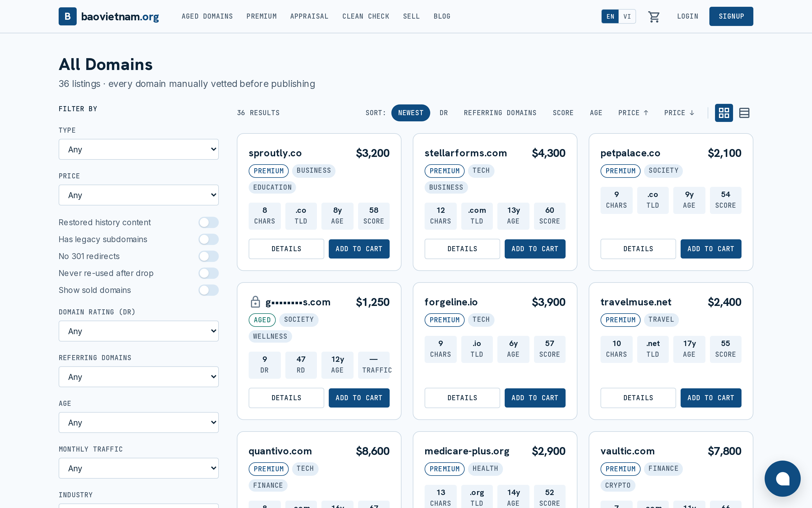The width and height of the screenshot is (812, 508).
Task: Open the medicare-plus.org domain title
Action: click(x=467, y=451)
